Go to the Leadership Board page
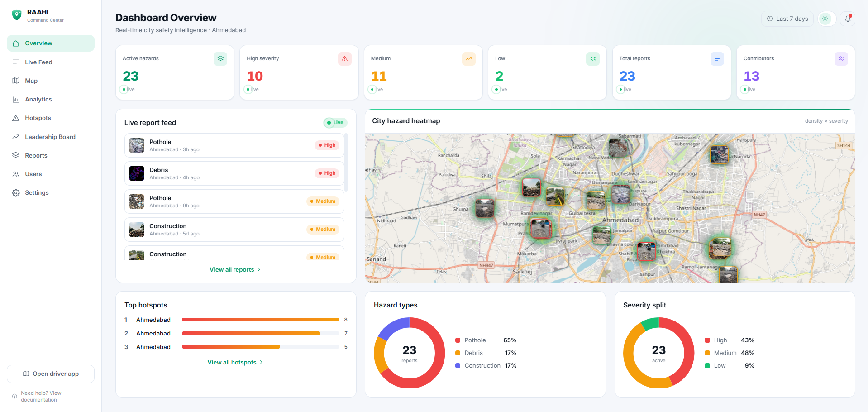This screenshot has height=412, width=868. (51, 137)
